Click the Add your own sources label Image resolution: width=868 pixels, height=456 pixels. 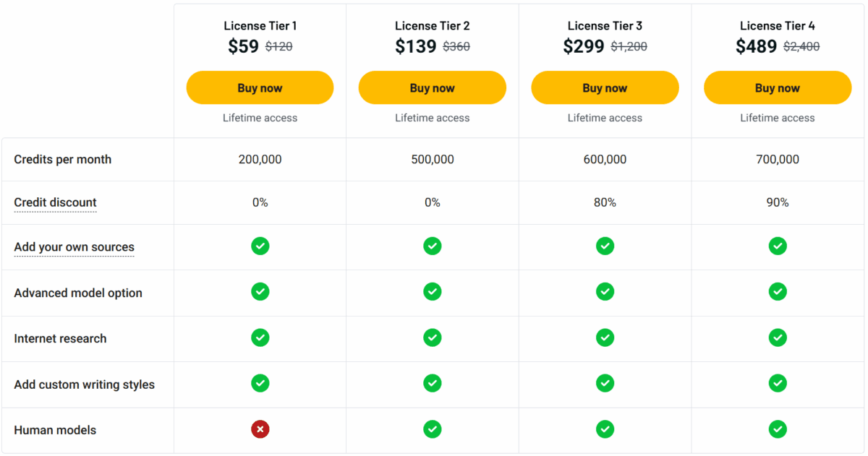click(74, 247)
